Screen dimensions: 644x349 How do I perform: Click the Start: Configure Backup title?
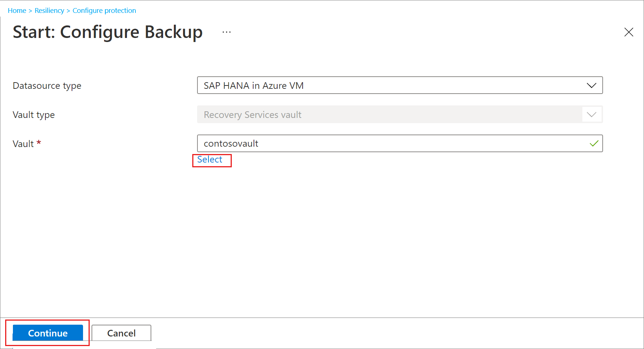point(107,32)
